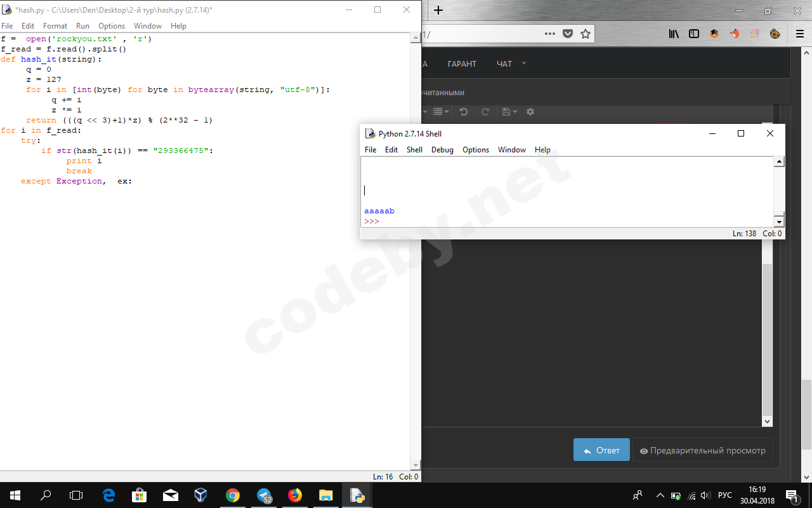Open network settings in system tray
Screen dimensions: 812x508
pos(691,495)
